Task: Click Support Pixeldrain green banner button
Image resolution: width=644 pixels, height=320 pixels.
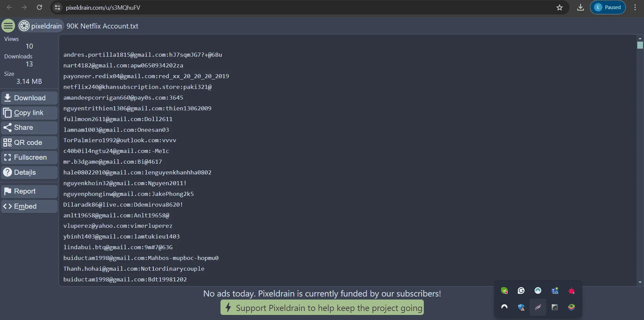Action: (322, 308)
